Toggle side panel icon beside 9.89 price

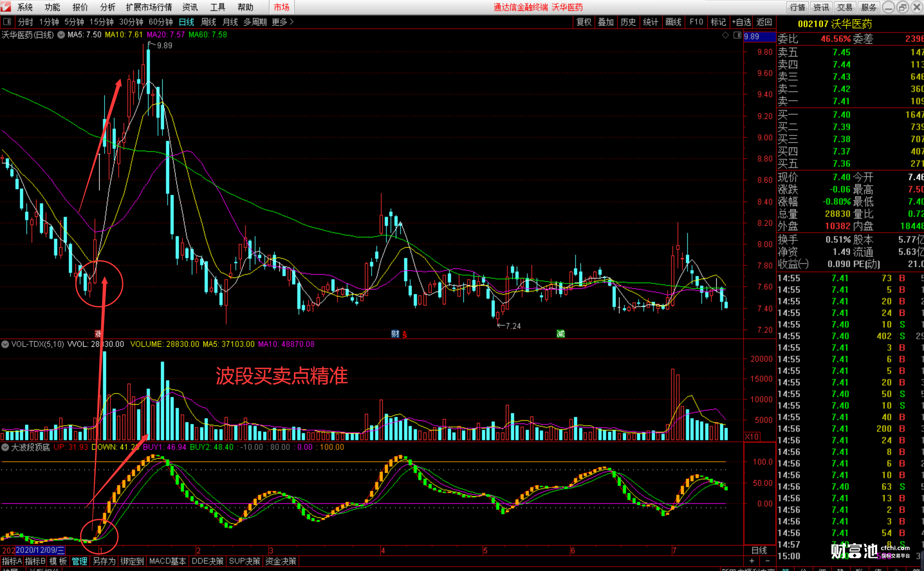click(737, 35)
